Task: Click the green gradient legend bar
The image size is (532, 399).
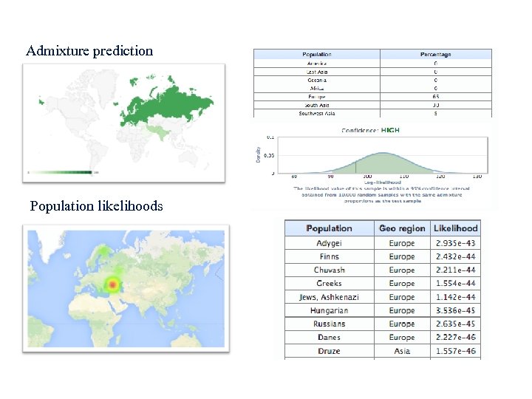Action: [61, 172]
